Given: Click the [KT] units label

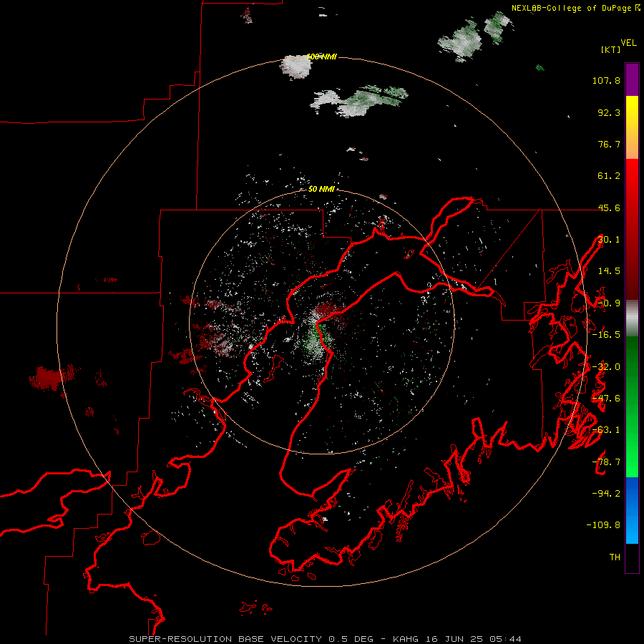Looking at the screenshot, I should point(610,49).
